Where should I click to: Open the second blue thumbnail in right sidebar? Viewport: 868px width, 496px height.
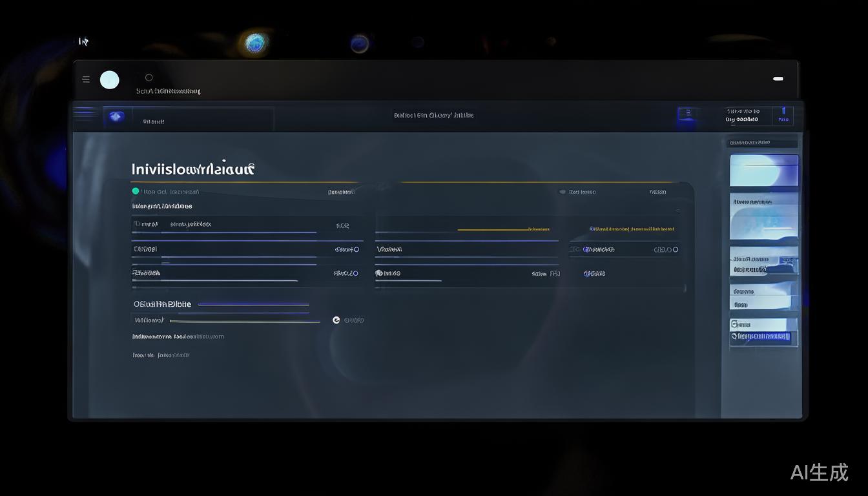tap(764, 216)
